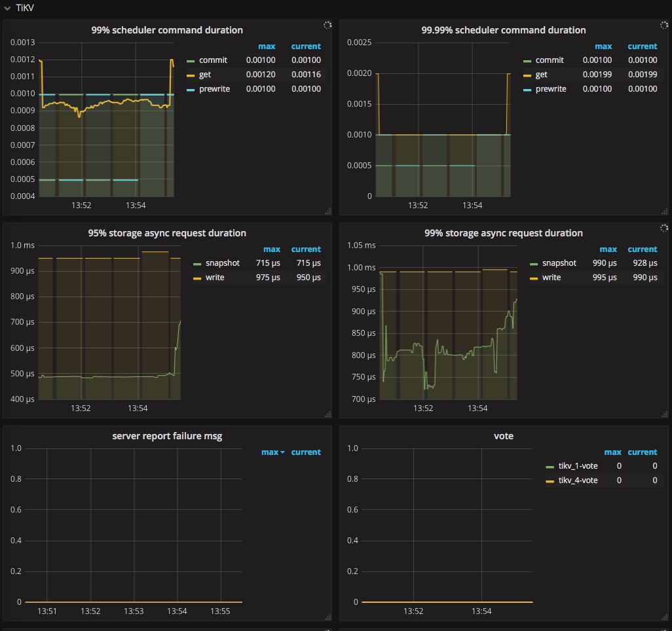This screenshot has height=631, width=672.
Task: Open the 99% scheduler command duration panel title
Action: (167, 30)
